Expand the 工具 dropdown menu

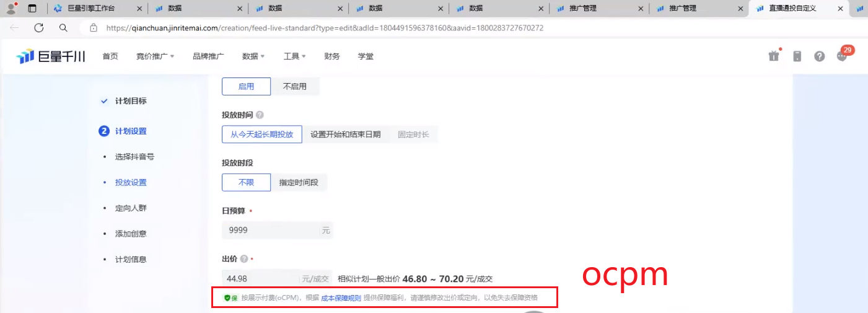click(x=295, y=56)
